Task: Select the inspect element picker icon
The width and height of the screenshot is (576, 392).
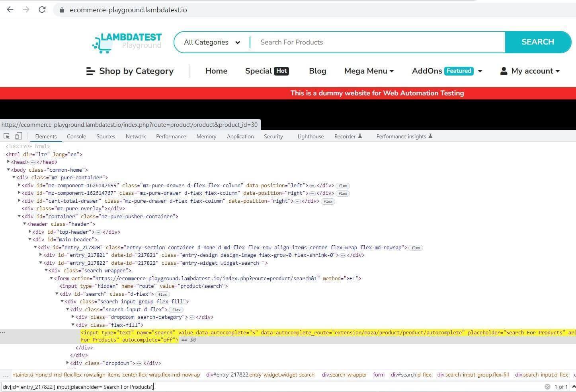Action: pyautogui.click(x=6, y=136)
